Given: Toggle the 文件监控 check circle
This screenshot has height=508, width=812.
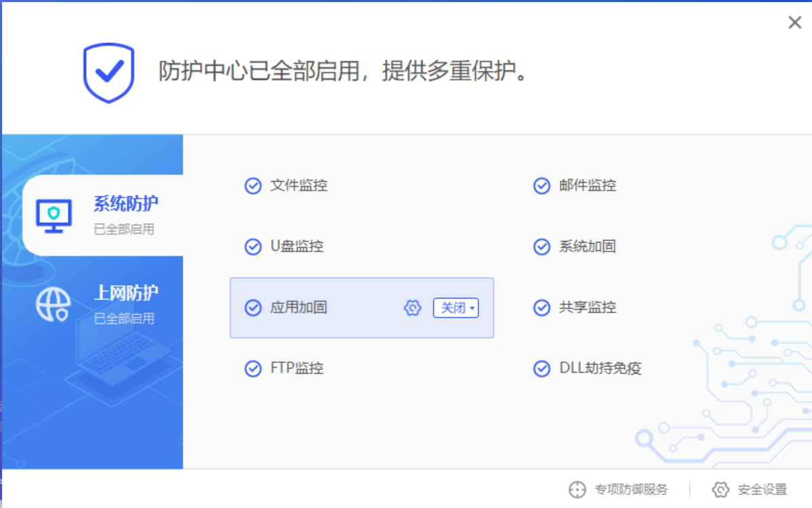Looking at the screenshot, I should (x=253, y=186).
